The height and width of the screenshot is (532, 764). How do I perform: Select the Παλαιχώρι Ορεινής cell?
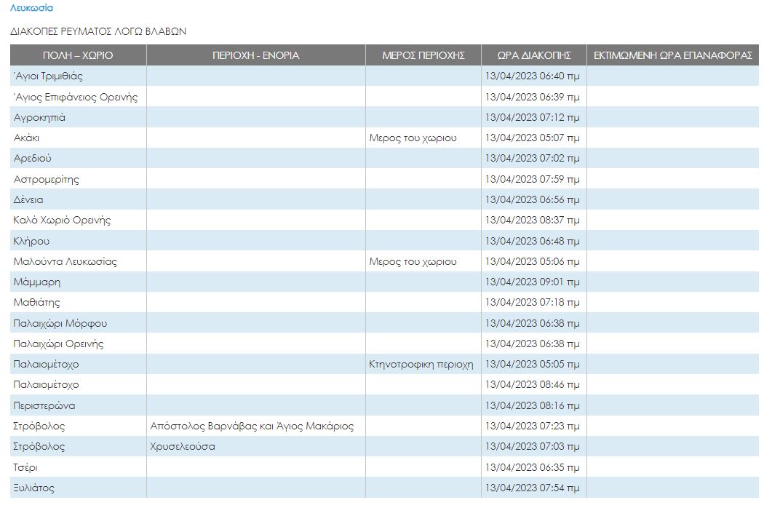pos(78,344)
